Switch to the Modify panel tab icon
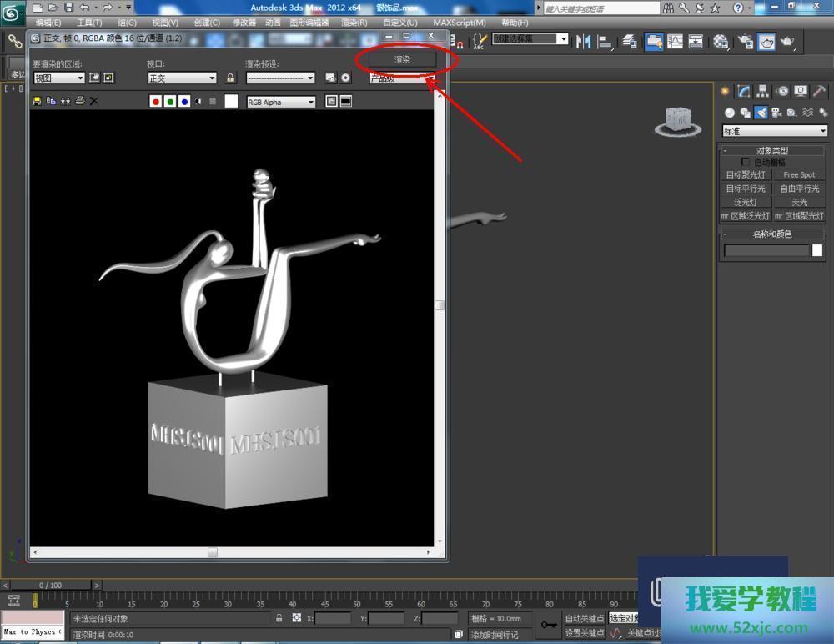The width and height of the screenshot is (834, 644). tap(744, 91)
